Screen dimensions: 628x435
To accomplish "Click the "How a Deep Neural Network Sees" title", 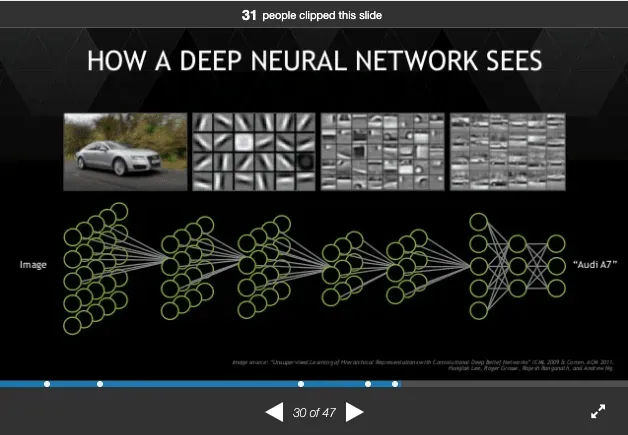I will pyautogui.click(x=314, y=61).
